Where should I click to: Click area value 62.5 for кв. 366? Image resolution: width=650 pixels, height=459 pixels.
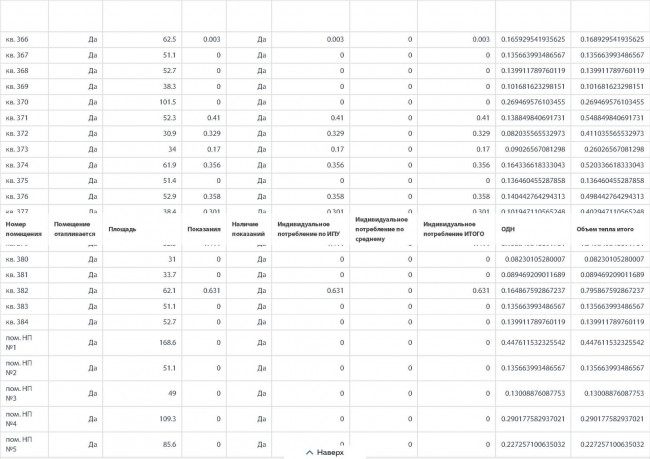[170, 39]
